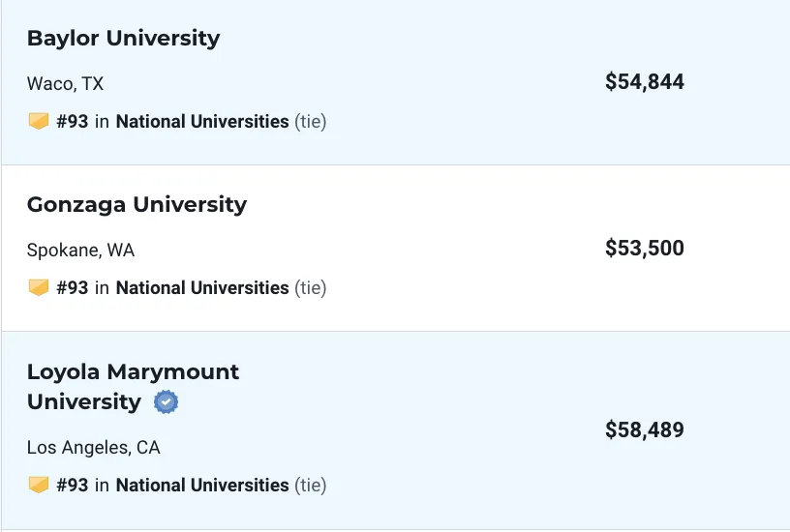Click the (tie) label in Gonzaga row
This screenshot has width=790, height=532.
pyautogui.click(x=311, y=288)
